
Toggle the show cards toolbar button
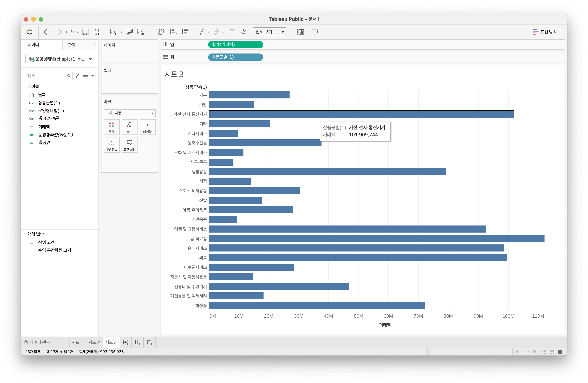pyautogui.click(x=300, y=32)
